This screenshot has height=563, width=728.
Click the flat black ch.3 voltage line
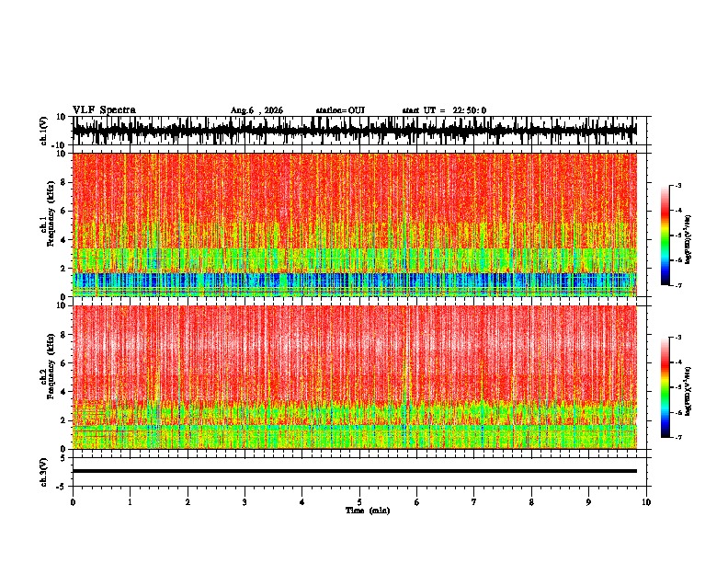click(355, 471)
